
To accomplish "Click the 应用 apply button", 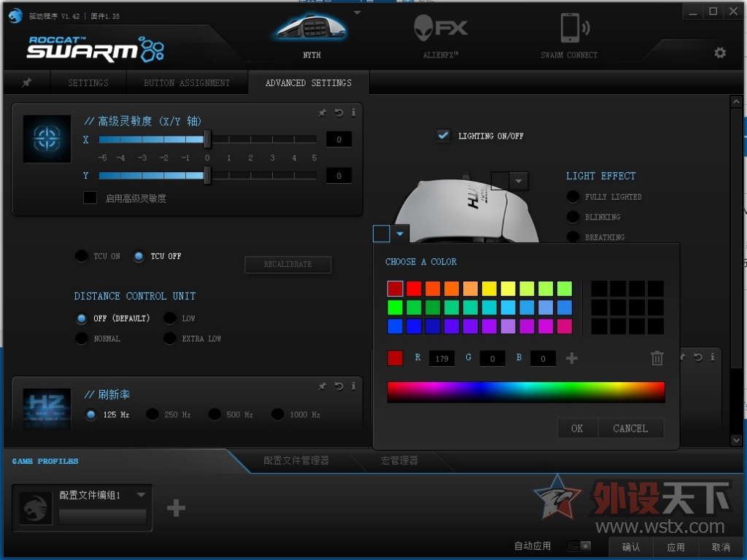I will (676, 547).
